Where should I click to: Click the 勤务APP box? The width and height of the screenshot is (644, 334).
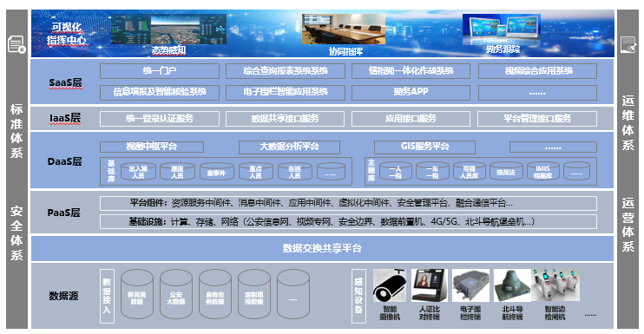411,92
